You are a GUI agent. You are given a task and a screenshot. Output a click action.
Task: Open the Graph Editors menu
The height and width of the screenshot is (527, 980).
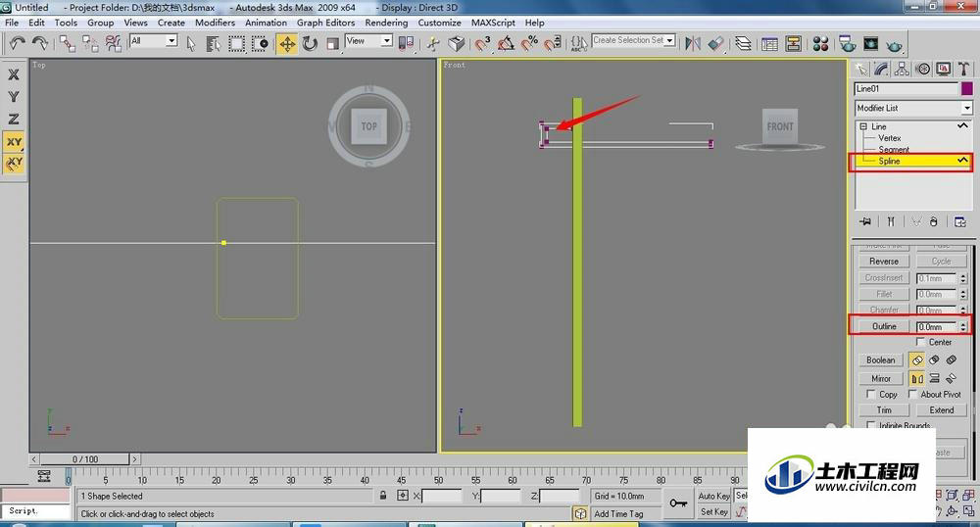coord(325,23)
